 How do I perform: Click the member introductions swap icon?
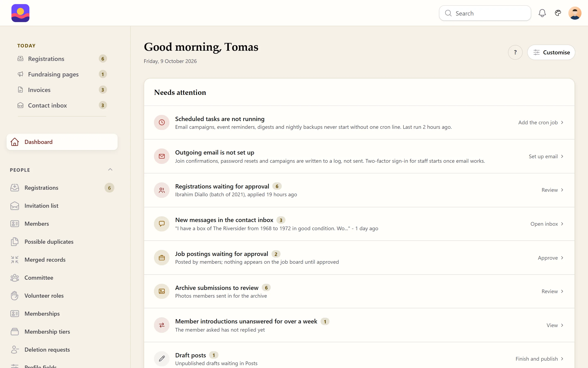tap(161, 325)
